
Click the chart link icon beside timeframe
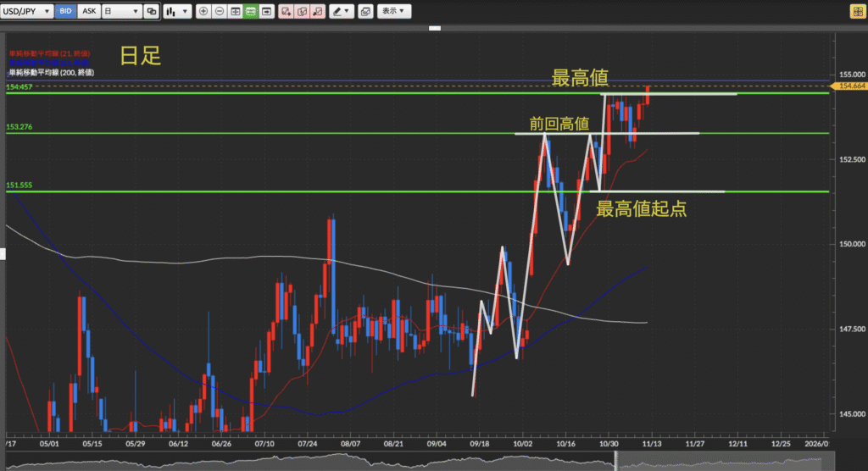151,12
